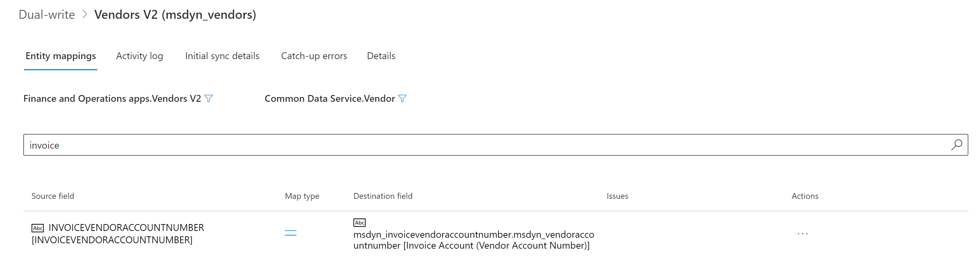This screenshot has height=262, width=980.
Task: Open the filter for Finance and Operations apps.Vendors V2
Action: tap(209, 98)
